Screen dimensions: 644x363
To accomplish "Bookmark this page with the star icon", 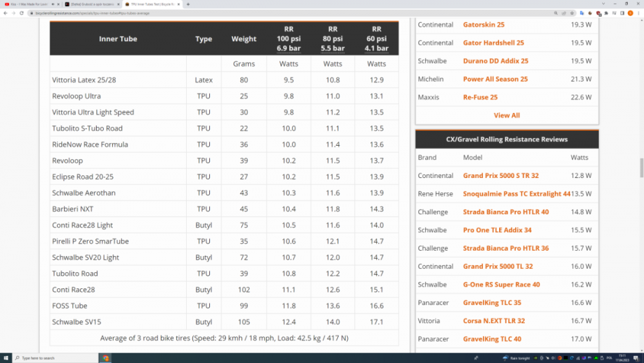I will point(572,13).
